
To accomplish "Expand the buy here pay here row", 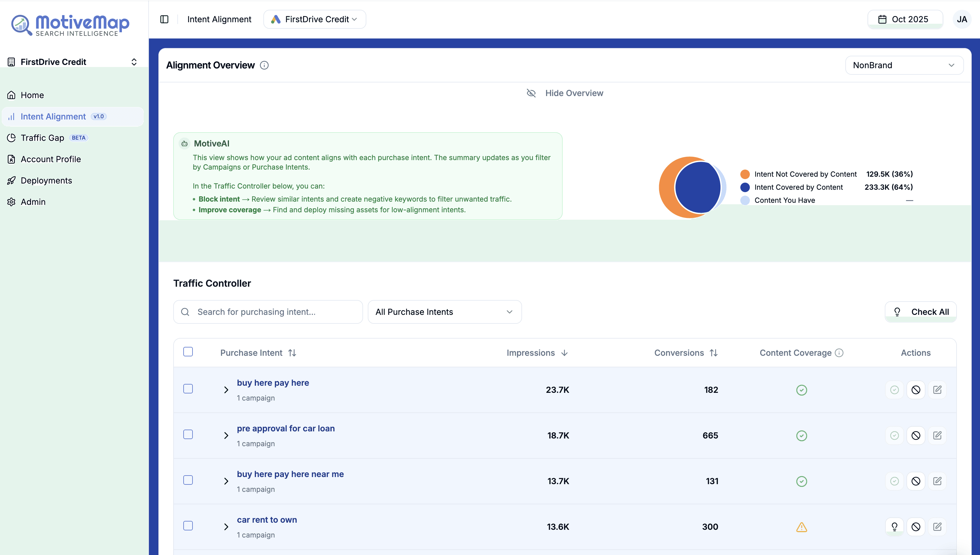I will 226,390.
